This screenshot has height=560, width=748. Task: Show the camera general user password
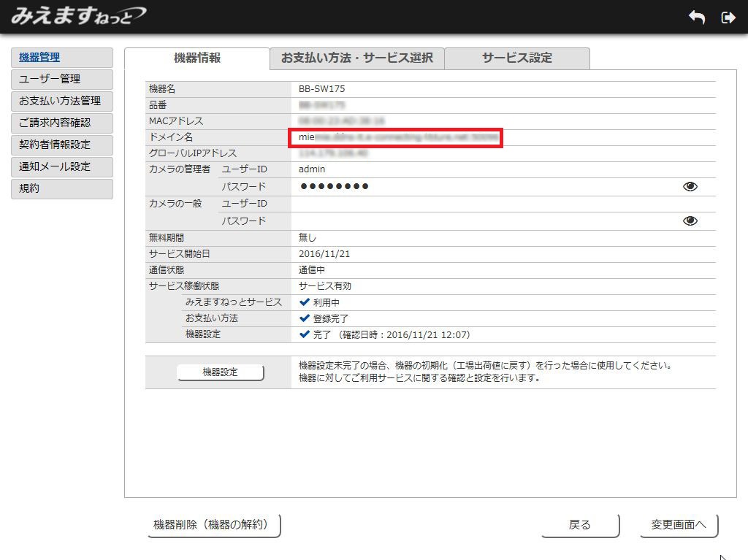(690, 220)
